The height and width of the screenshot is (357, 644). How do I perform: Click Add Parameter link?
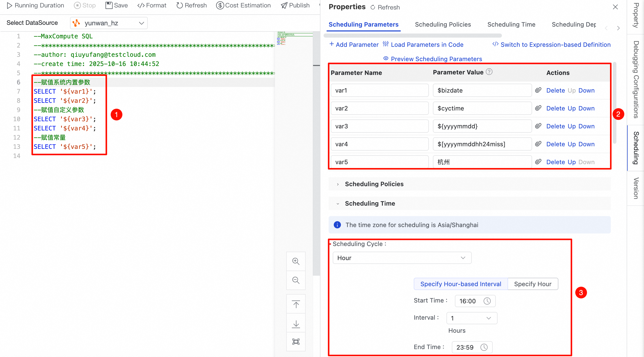click(x=354, y=45)
